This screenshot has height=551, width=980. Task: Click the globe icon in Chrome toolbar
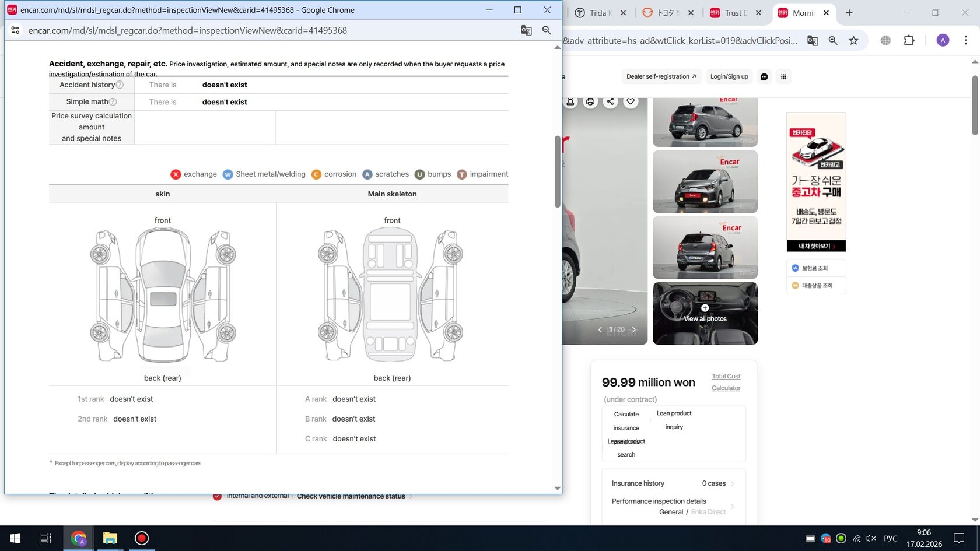[x=885, y=40]
